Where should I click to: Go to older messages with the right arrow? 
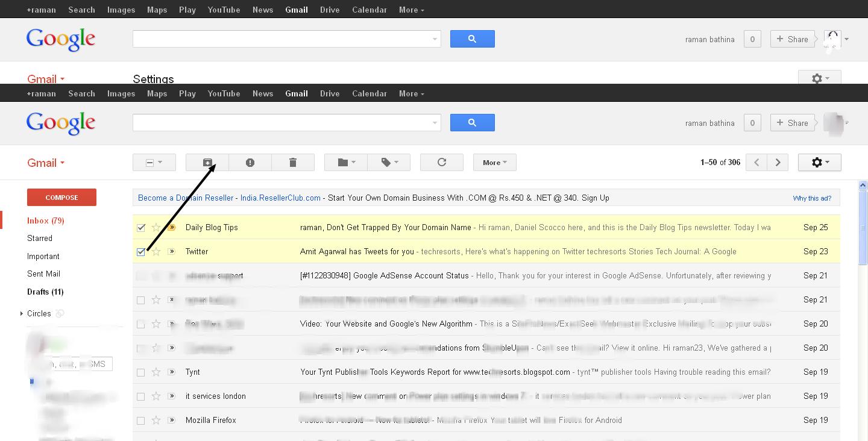tap(778, 162)
